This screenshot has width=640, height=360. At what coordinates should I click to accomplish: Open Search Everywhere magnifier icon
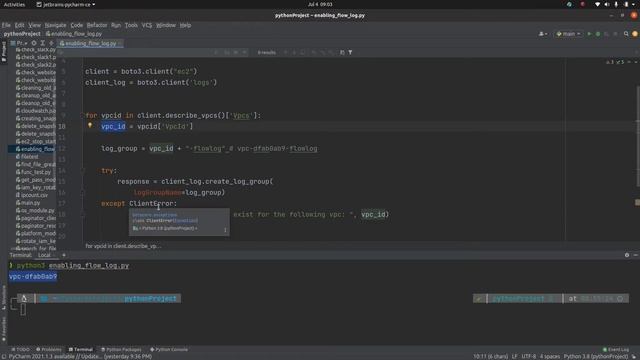626,34
